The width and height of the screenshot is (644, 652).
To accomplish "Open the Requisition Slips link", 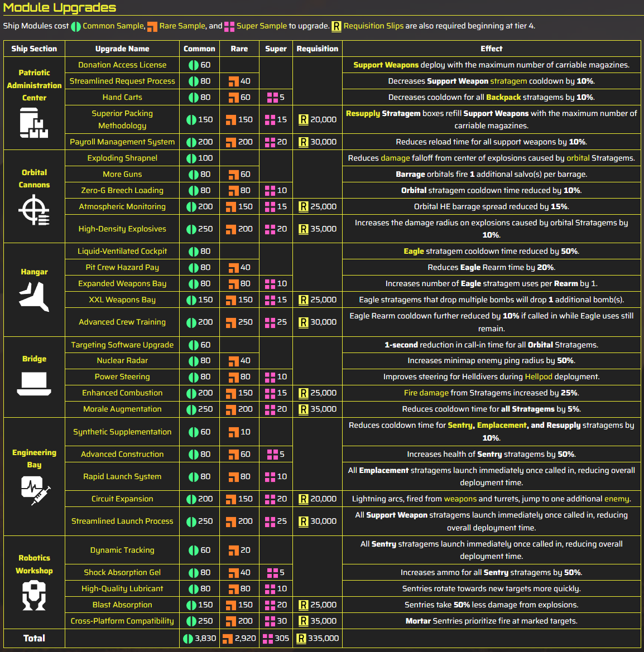I will click(x=373, y=26).
